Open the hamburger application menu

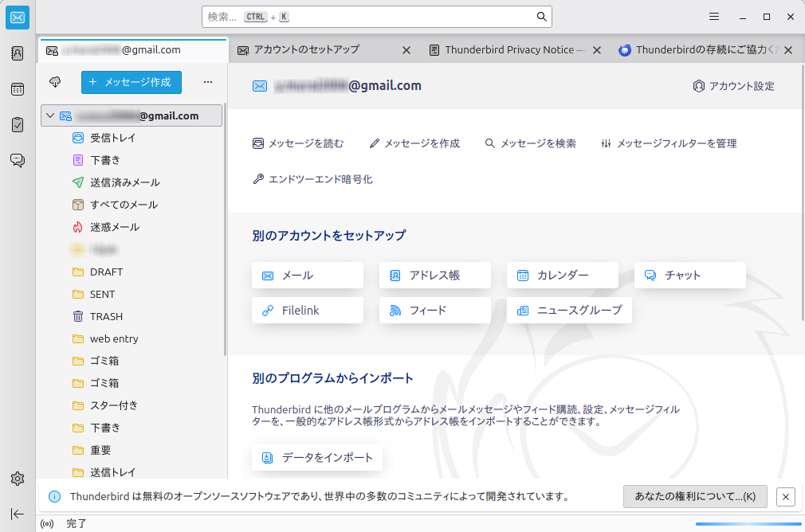[x=714, y=17]
